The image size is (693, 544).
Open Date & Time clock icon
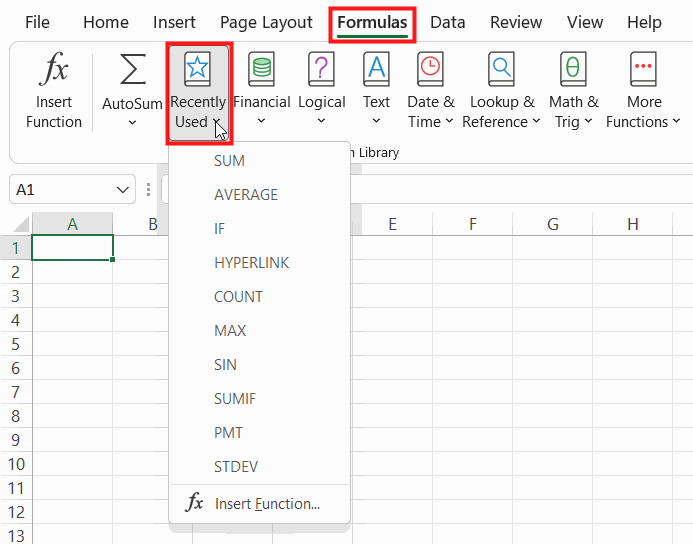[430, 69]
